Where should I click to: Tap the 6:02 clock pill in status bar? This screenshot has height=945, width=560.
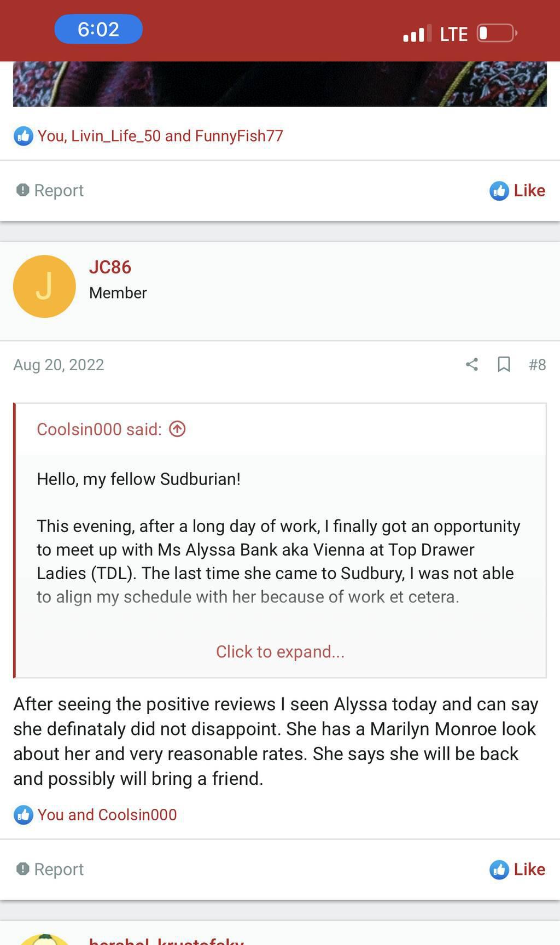(x=98, y=29)
